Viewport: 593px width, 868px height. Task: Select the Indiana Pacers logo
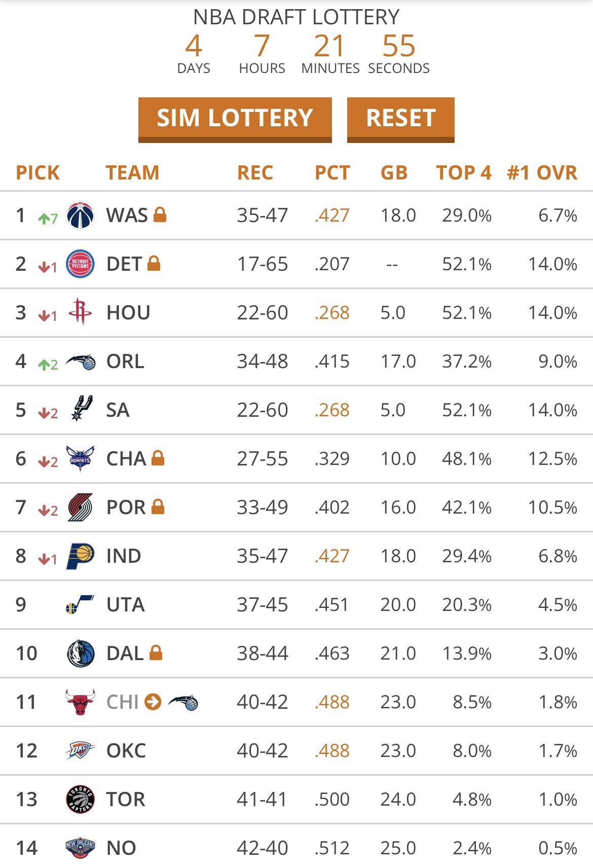[x=80, y=556]
